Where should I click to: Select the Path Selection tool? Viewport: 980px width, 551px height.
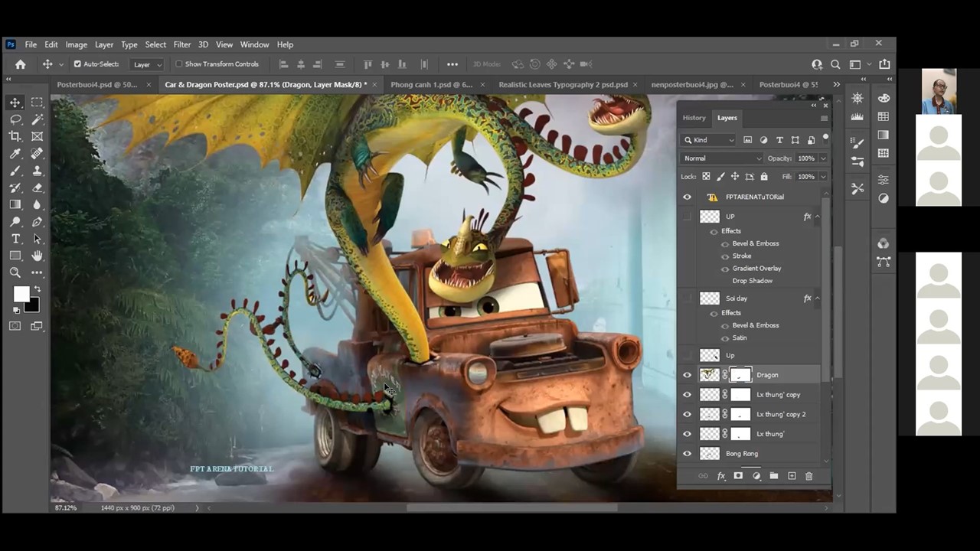[37, 239]
